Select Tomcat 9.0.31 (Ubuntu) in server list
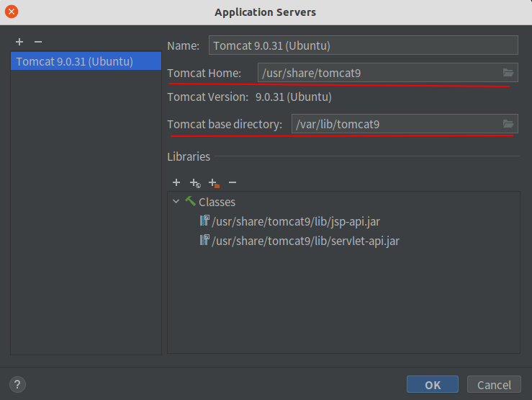The image size is (532, 400). point(86,61)
